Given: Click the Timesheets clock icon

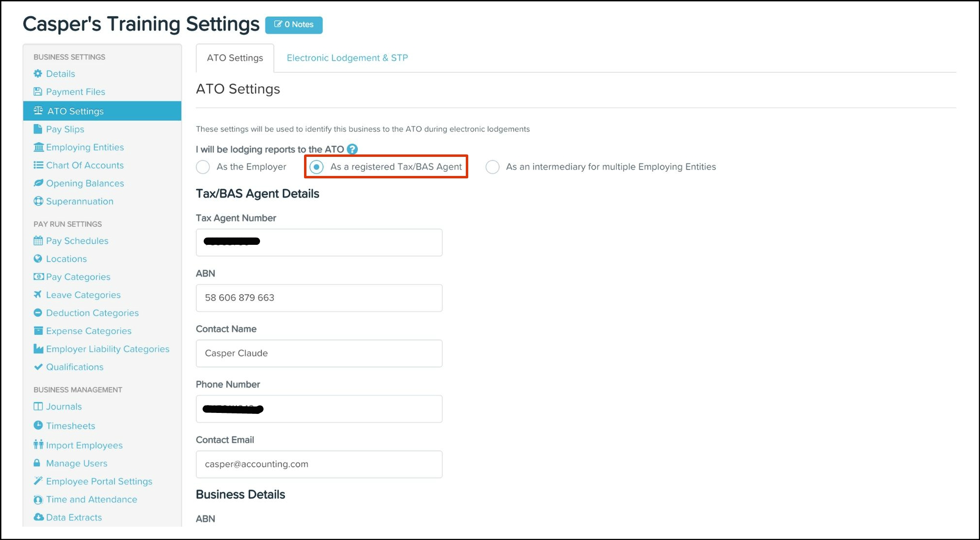Looking at the screenshot, I should 38,426.
